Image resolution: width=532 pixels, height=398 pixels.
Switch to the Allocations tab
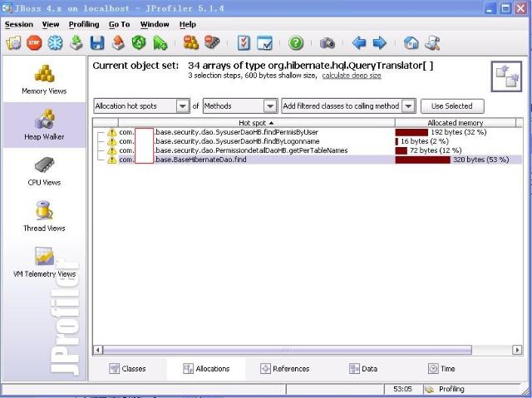206,369
